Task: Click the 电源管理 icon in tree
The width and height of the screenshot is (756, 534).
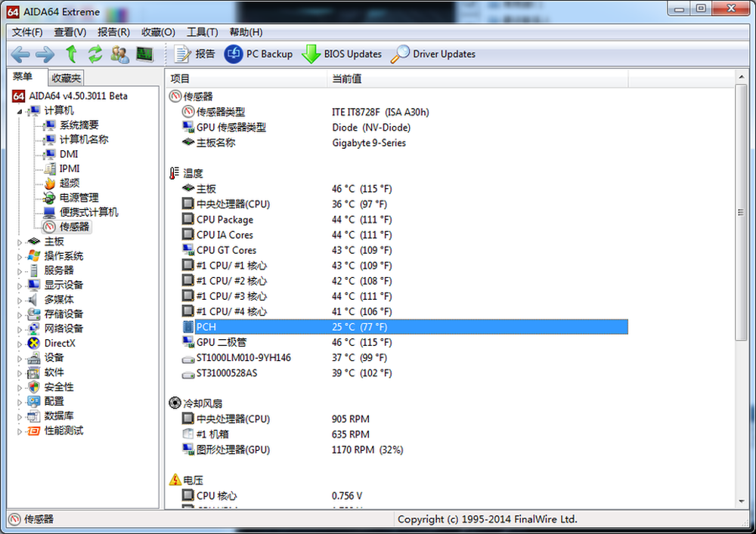Action: point(49,198)
